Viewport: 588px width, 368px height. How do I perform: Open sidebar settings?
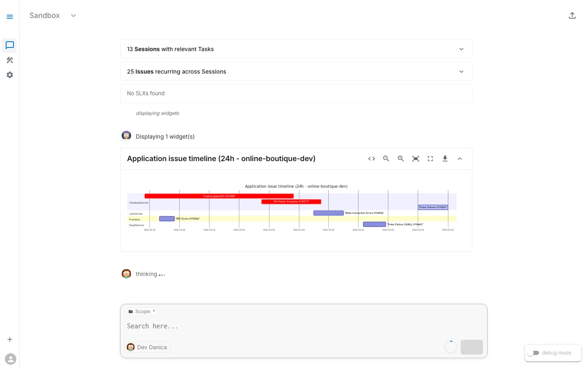coord(10,75)
